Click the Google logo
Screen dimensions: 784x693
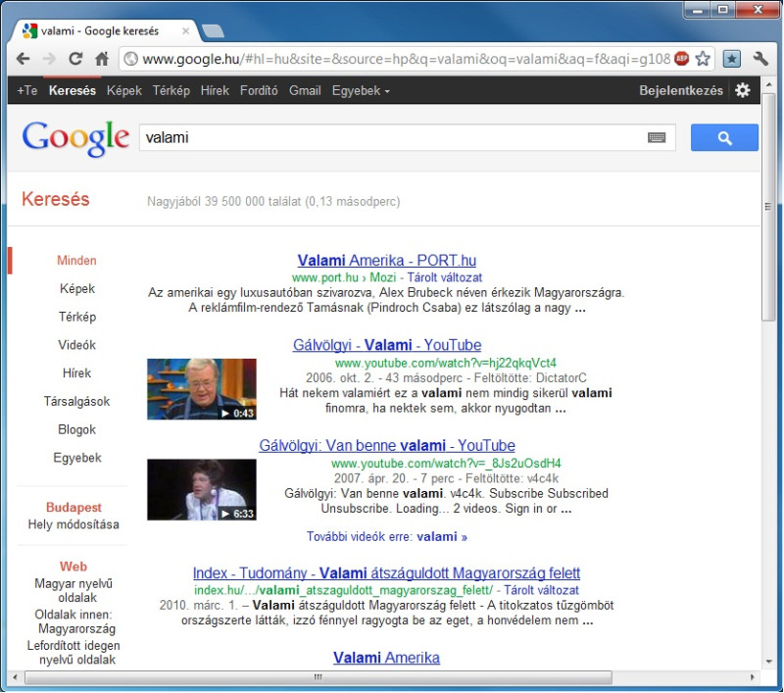75,138
